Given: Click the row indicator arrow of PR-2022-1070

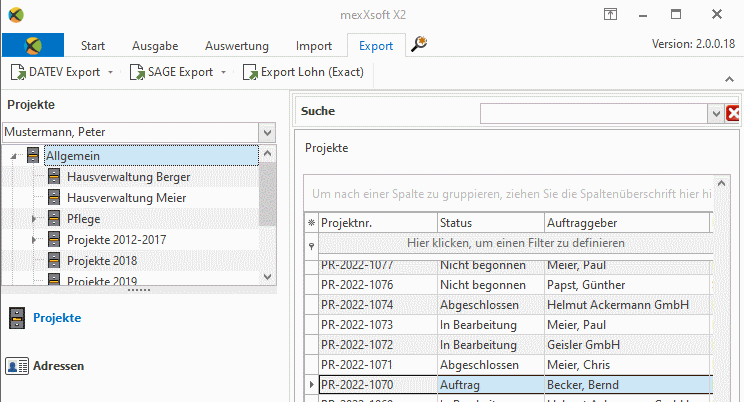Looking at the screenshot, I should [311, 384].
